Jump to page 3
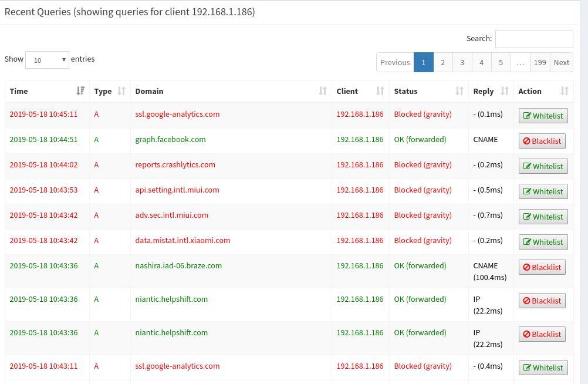Screen dimensions: 588x384 pos(462,62)
